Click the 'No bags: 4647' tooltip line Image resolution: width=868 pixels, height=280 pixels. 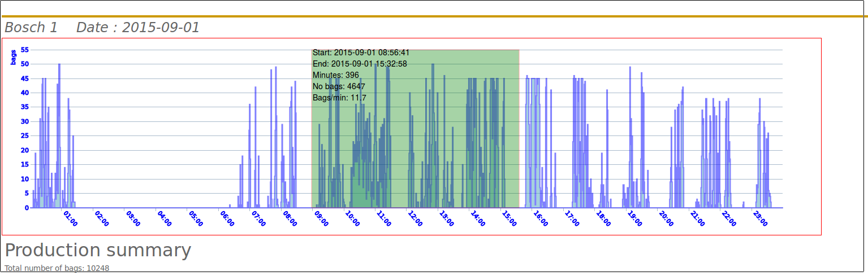coord(339,86)
